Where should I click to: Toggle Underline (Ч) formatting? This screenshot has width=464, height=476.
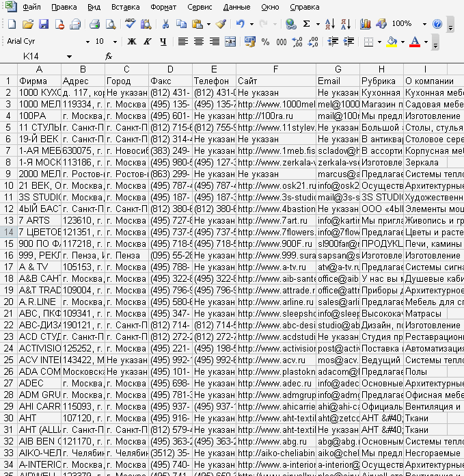[163, 42]
